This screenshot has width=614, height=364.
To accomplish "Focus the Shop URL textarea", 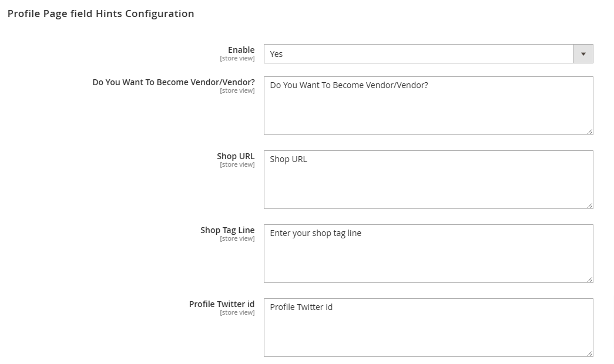I will click(x=428, y=180).
